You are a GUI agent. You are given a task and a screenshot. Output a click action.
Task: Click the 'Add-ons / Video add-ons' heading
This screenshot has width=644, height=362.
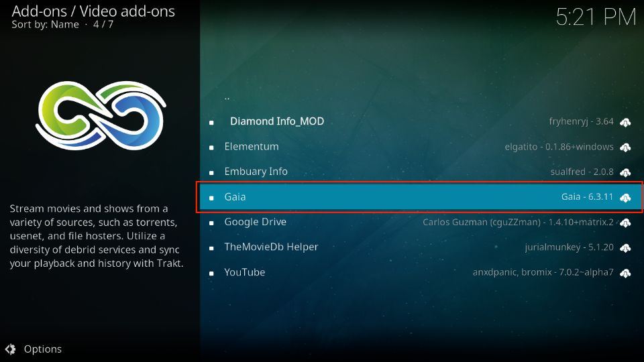[x=93, y=11]
